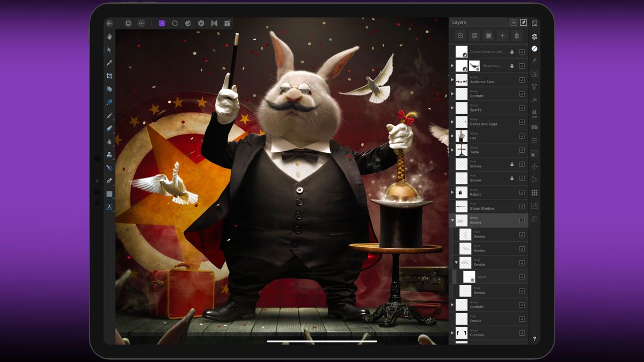
Task: Open the Layers panel options menu
Action: [x=514, y=22]
